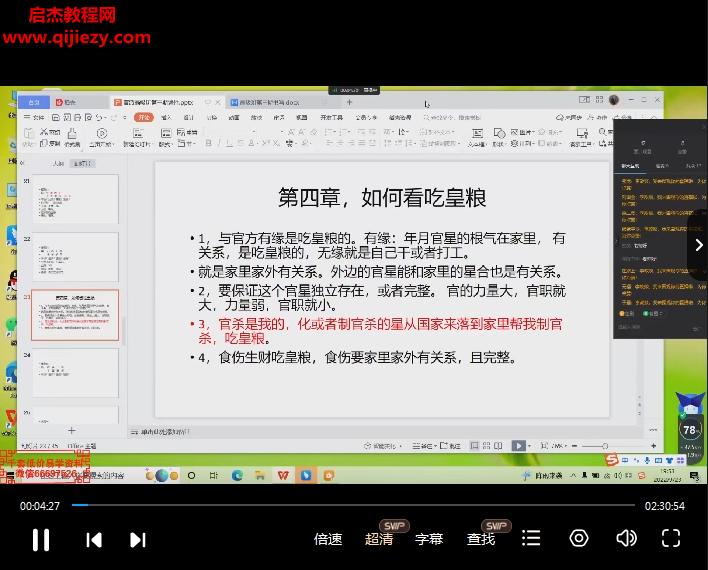Open the 字幕 subtitle options

tap(429, 539)
